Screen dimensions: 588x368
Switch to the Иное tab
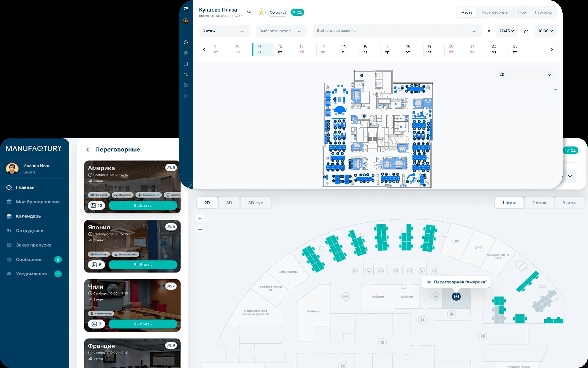(x=521, y=12)
